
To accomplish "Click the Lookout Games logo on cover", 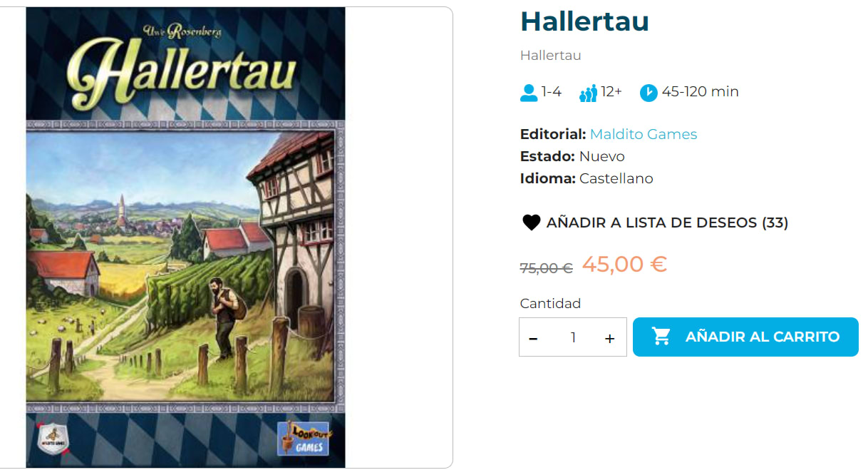I will (x=304, y=439).
